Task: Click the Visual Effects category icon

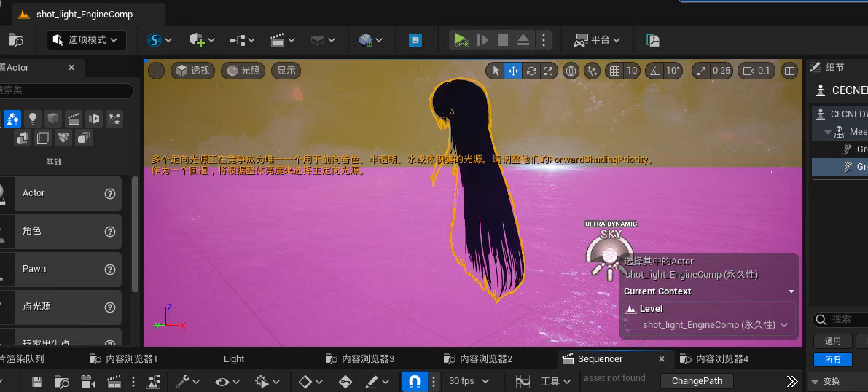Action: [x=114, y=119]
